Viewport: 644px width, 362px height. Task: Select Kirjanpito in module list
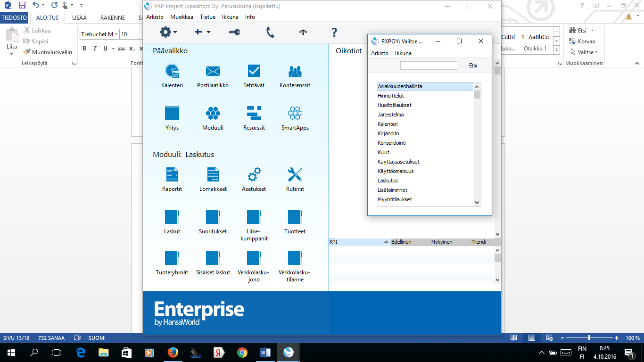click(425, 133)
